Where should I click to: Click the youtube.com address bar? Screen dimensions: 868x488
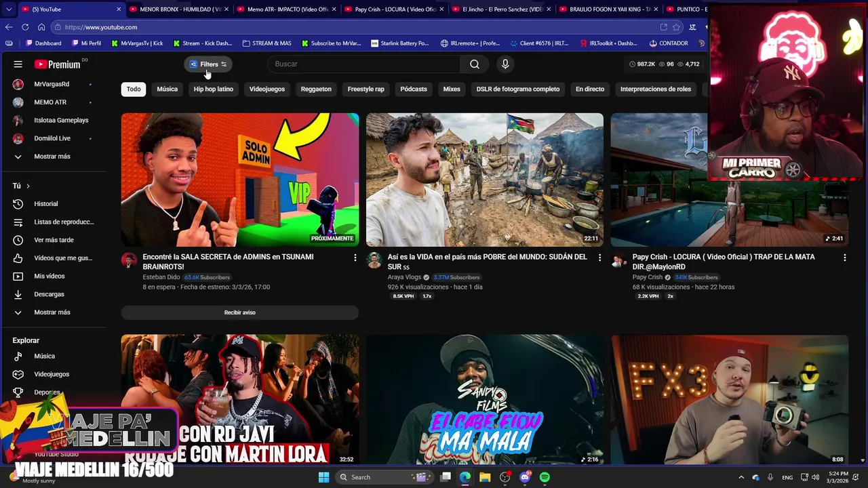click(353, 27)
